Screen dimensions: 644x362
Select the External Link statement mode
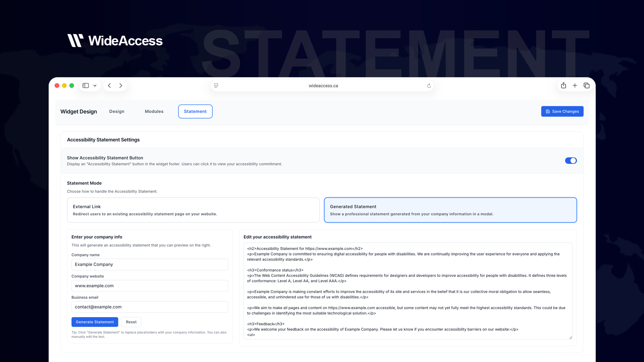(x=193, y=210)
